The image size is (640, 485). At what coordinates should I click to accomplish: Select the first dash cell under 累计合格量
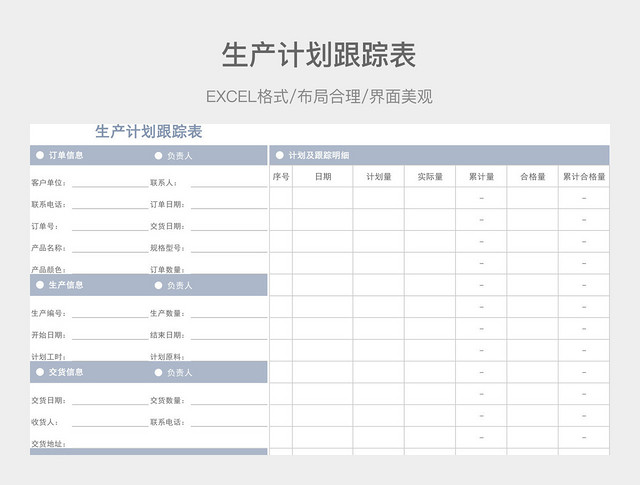point(584,198)
